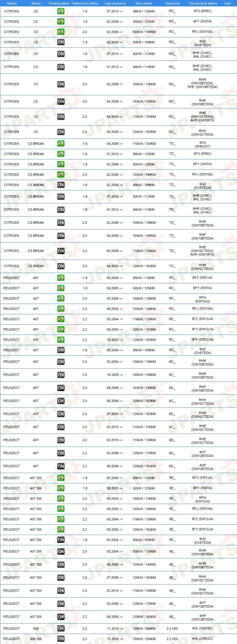237x644 pixels.
Task: Click diesel ON icon for Citroen C5 RD_ 80kW / 109KM
Action: pyautogui.click(x=61, y=42)
